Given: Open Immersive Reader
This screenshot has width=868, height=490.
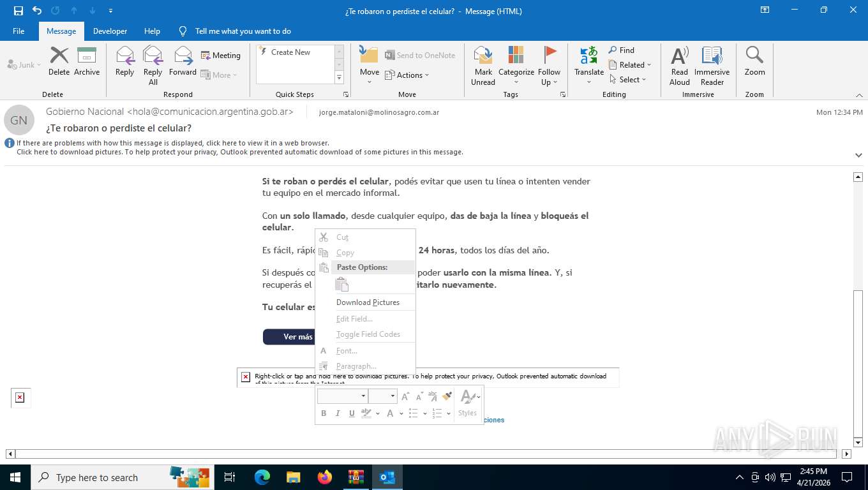Looking at the screenshot, I should 712,65.
